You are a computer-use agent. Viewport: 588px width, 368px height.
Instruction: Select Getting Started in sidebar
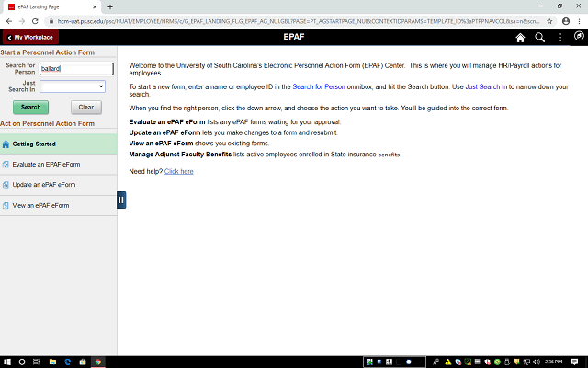click(x=59, y=144)
